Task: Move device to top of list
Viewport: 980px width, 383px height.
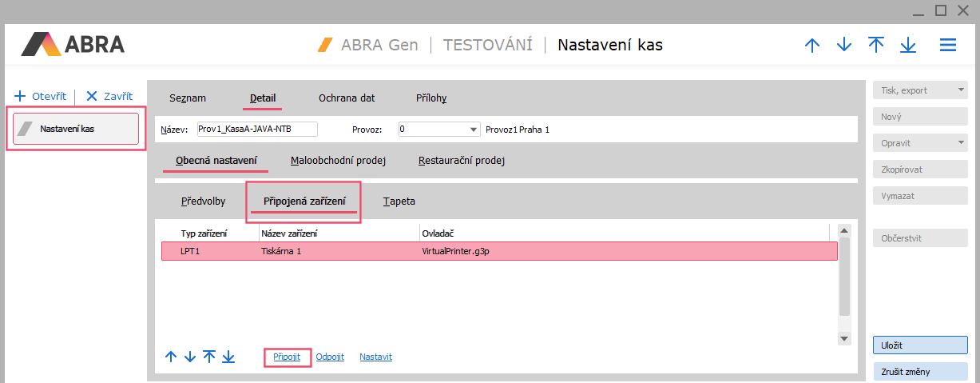Action: [x=209, y=357]
